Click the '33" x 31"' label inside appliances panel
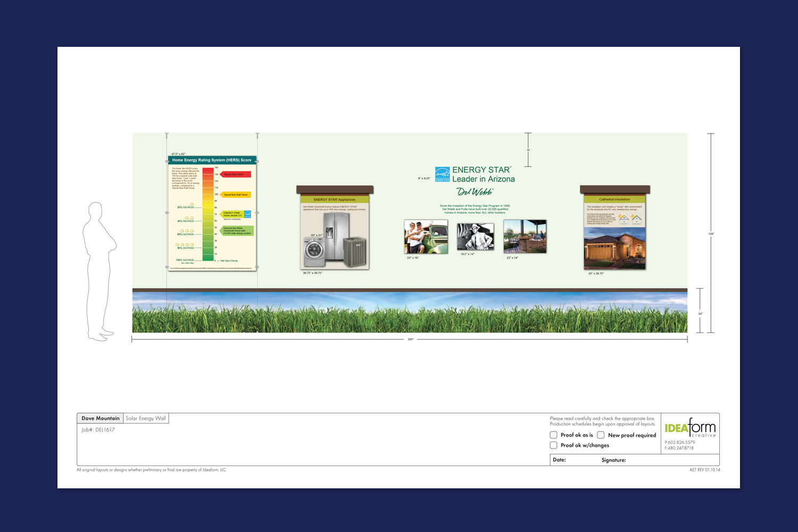798x532 pixels. click(317, 235)
